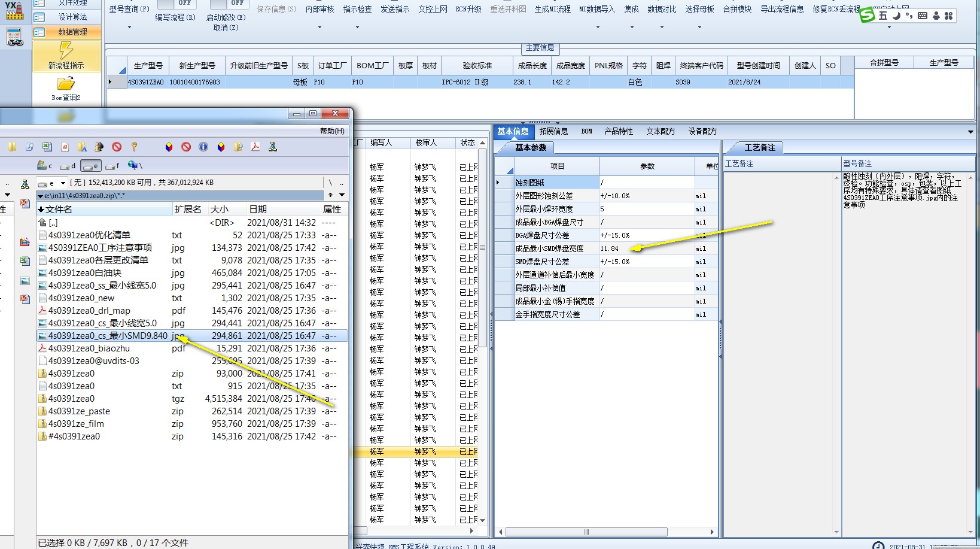Screen dimensions: 980x549
Task: Open the 帮助(H) menu in file manager
Action: (332, 131)
